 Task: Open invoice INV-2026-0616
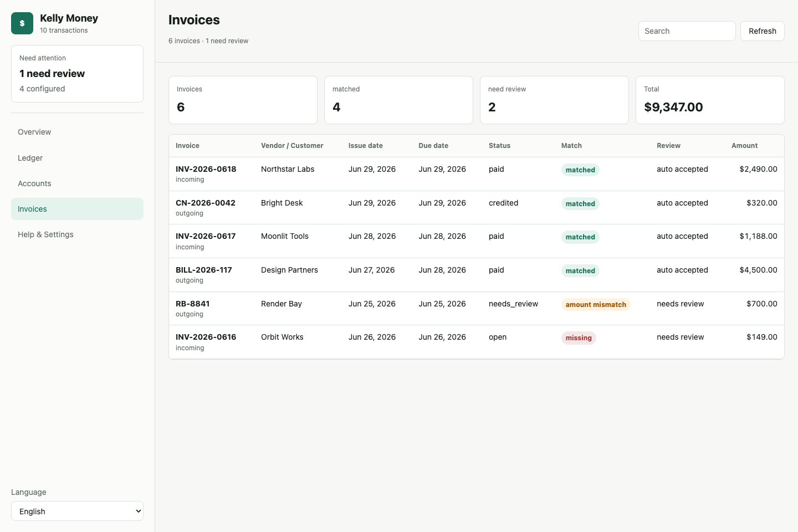206,337
